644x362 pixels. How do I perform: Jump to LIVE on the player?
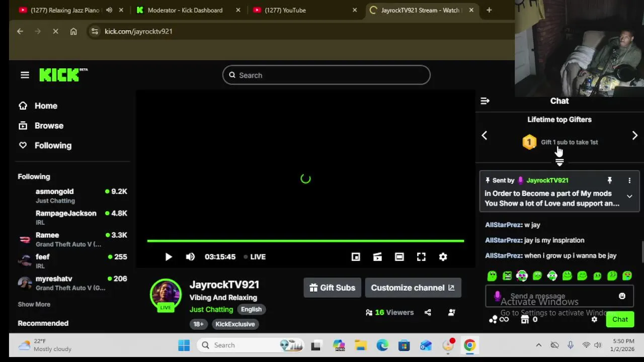(x=255, y=257)
